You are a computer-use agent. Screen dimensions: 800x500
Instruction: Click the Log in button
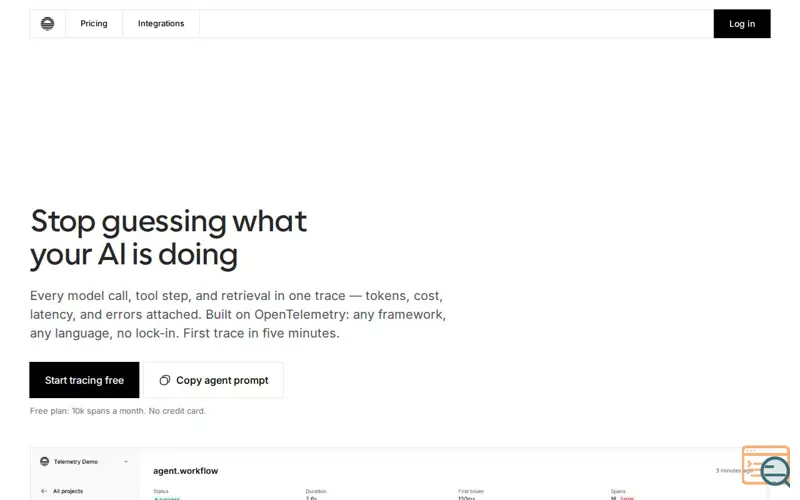742,23
